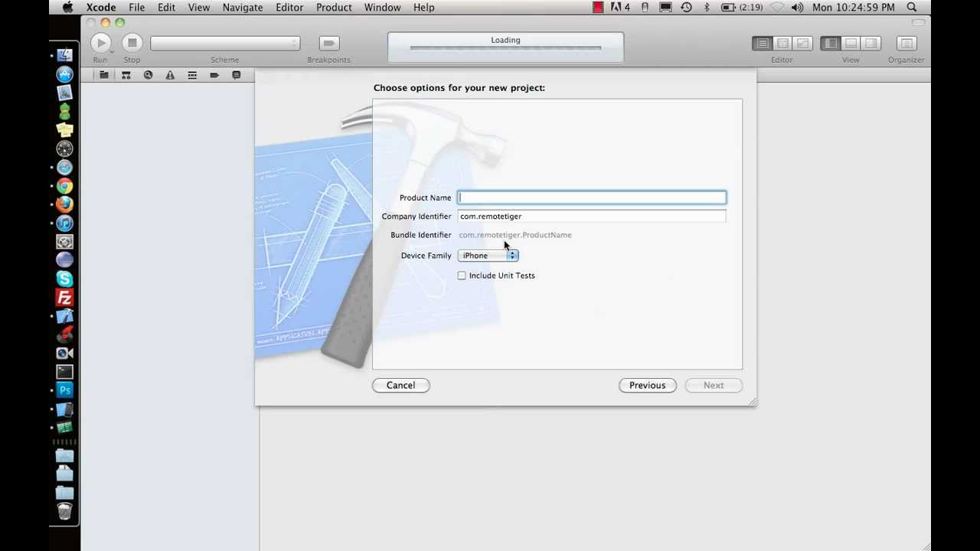The width and height of the screenshot is (980, 551).
Task: Select the Assistant editor button
Action: tap(782, 44)
